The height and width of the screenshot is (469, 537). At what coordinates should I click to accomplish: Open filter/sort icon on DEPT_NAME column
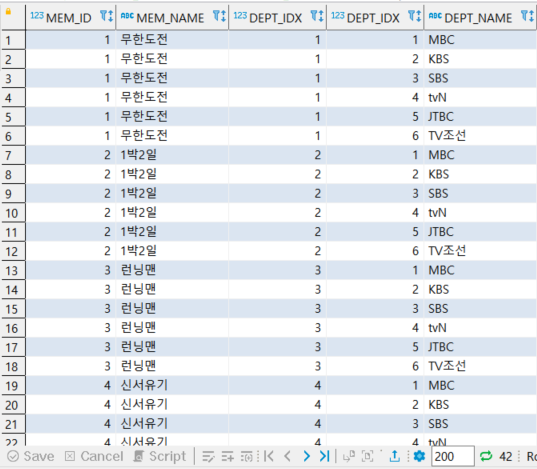[527, 16]
